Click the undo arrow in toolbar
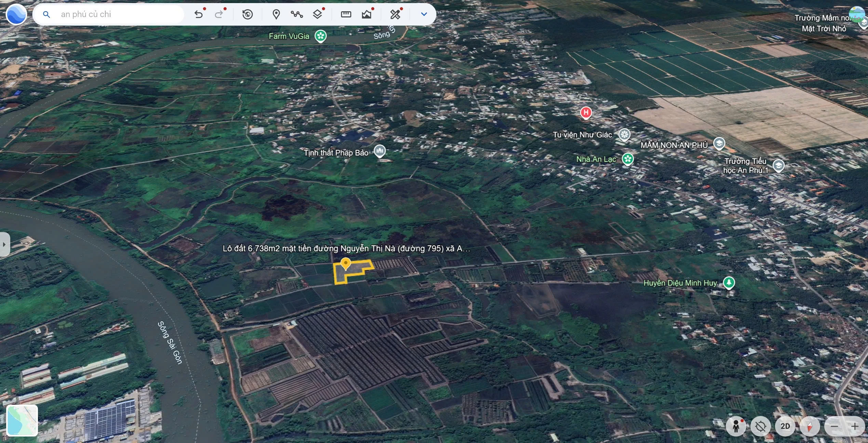Screen dimensions: 868x443 [199, 14]
